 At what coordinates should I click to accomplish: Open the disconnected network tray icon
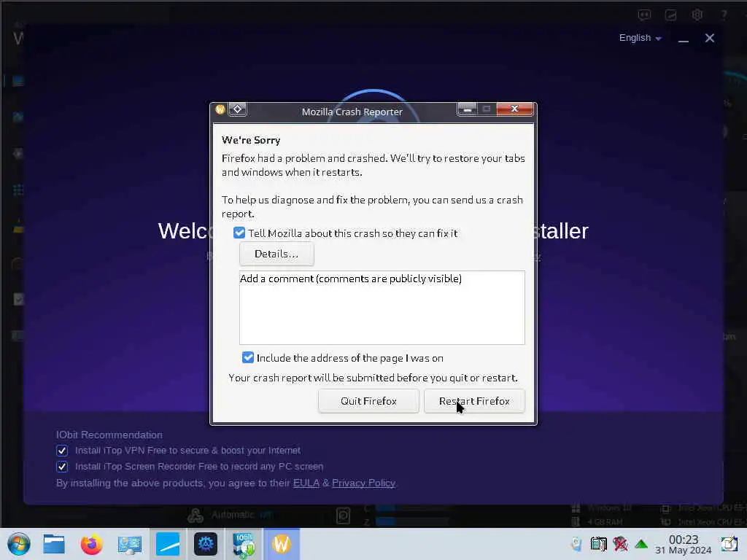pos(620,544)
